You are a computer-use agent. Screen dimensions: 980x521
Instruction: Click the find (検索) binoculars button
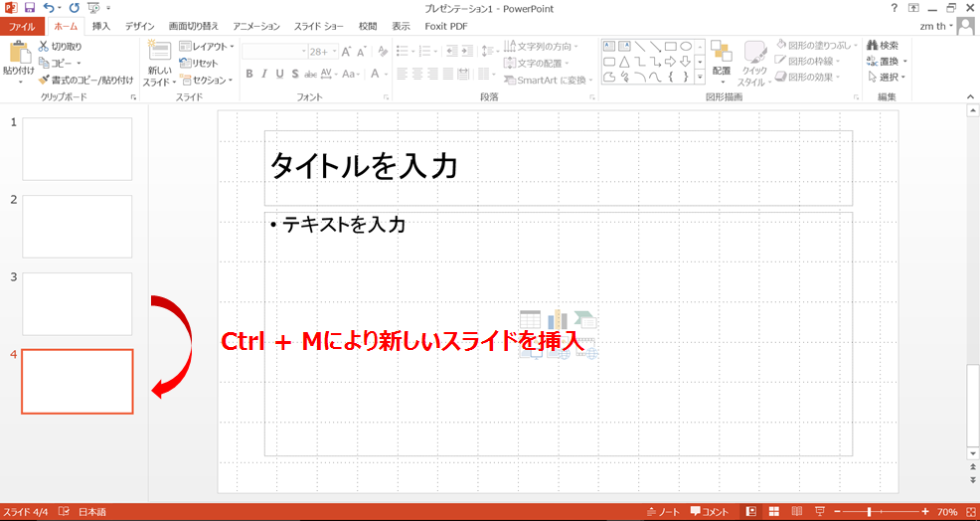click(x=884, y=45)
